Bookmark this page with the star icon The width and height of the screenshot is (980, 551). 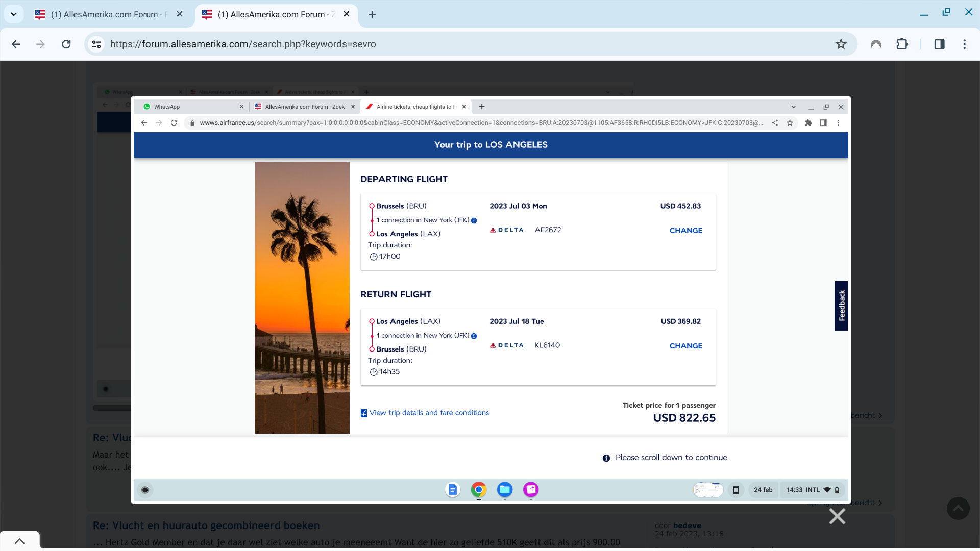[x=841, y=44]
